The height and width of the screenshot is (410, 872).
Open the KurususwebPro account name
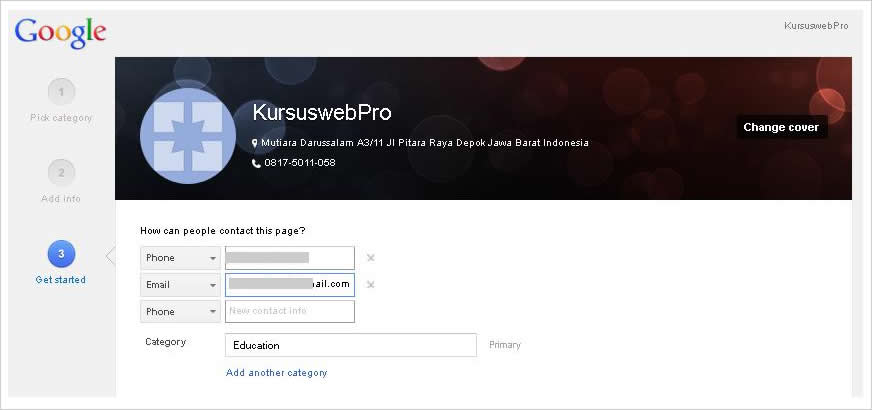[x=816, y=26]
